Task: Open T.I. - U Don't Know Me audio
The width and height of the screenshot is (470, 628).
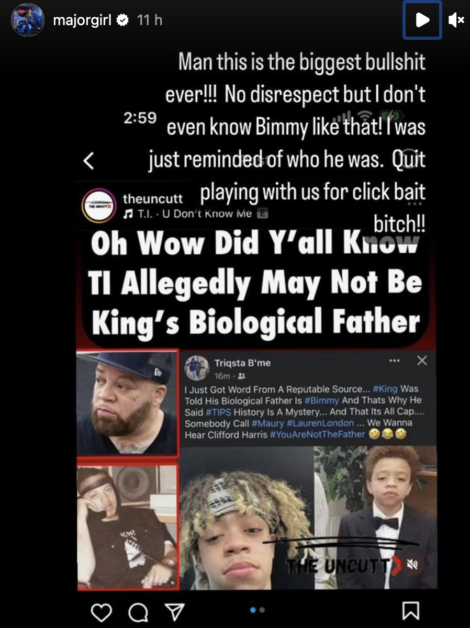Action: coord(195,213)
